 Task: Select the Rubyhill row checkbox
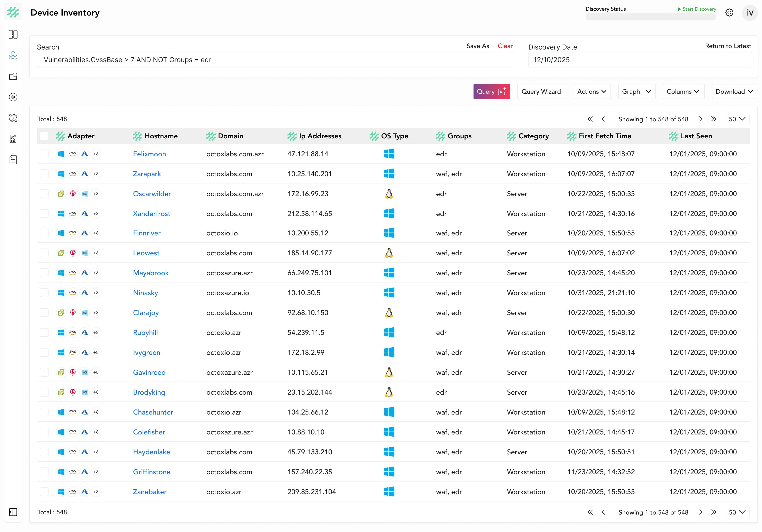[x=44, y=333]
